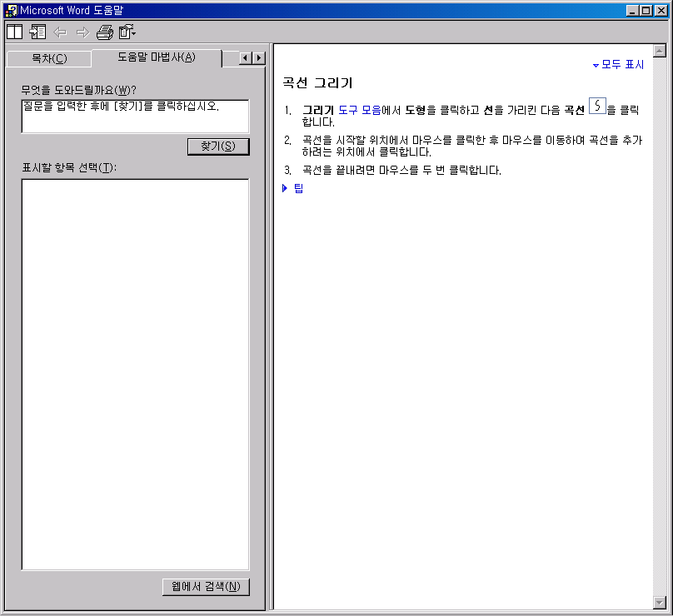Go forward with the right arrow icon
Screen dimensions: 673x616
coord(82,32)
